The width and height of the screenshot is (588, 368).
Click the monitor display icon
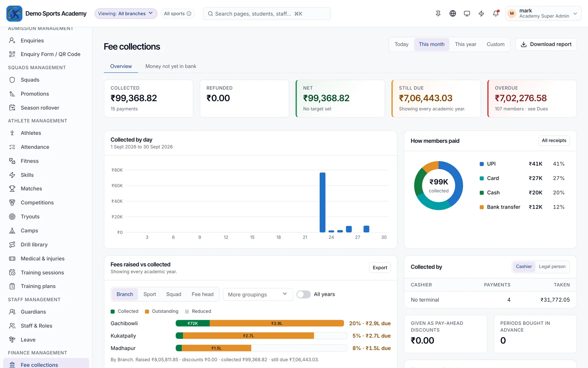(467, 14)
